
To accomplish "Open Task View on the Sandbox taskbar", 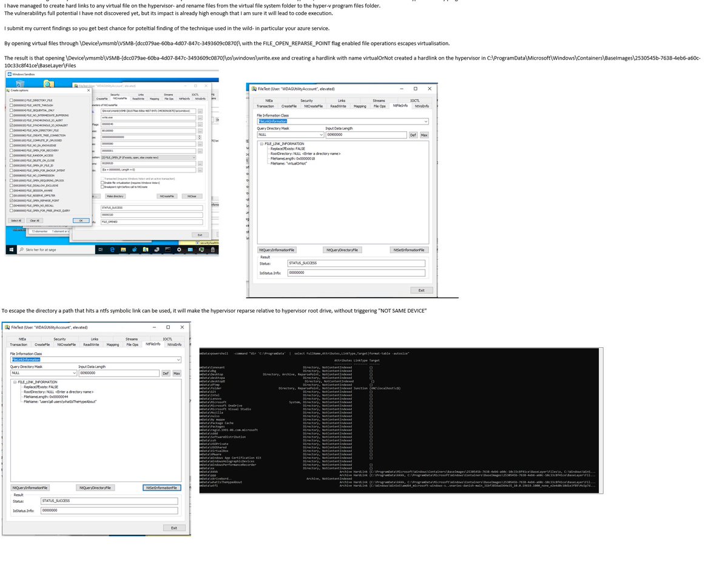I will [101, 250].
